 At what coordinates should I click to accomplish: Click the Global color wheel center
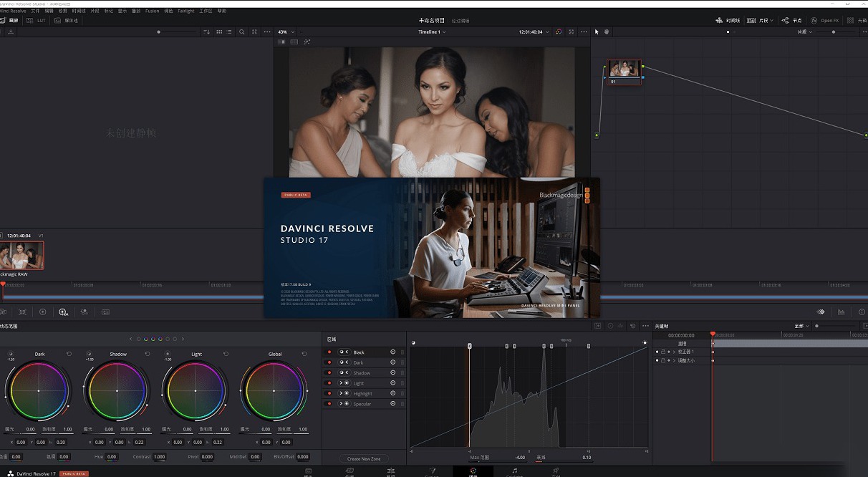(x=274, y=392)
